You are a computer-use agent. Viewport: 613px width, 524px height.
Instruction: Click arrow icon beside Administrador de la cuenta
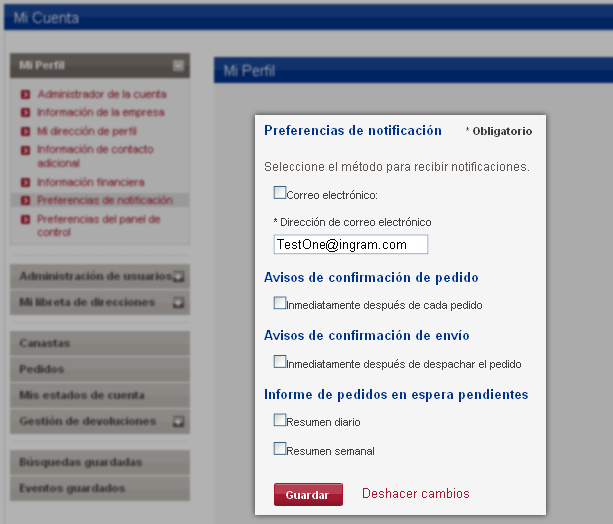[x=26, y=95]
